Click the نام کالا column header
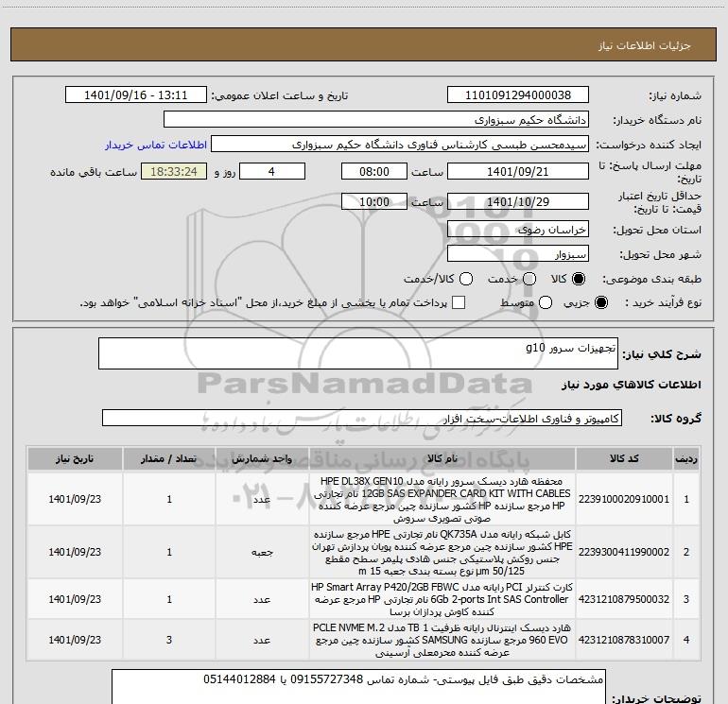 [x=442, y=459]
